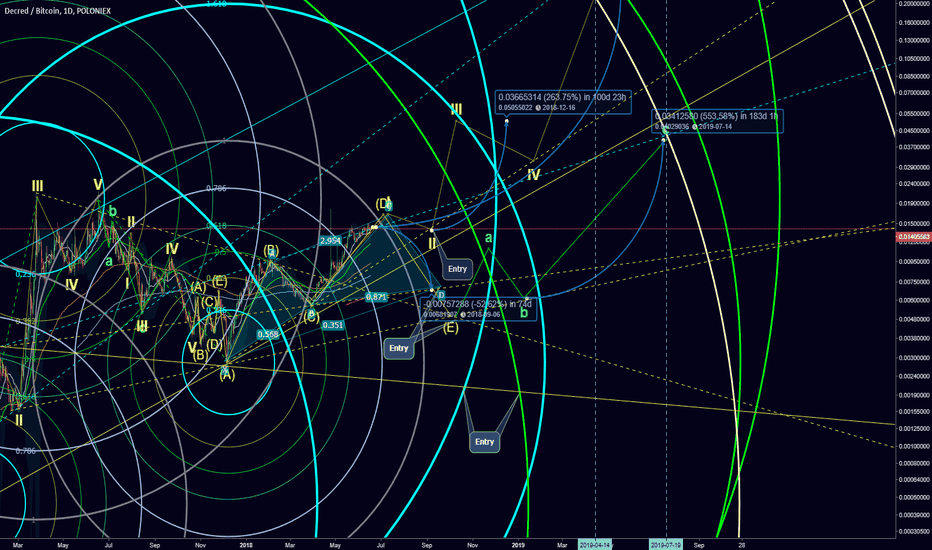Screen dimensions: 932x550
Task: Select the highlighted 2019-07-19 time axis marker
Action: click(x=666, y=545)
